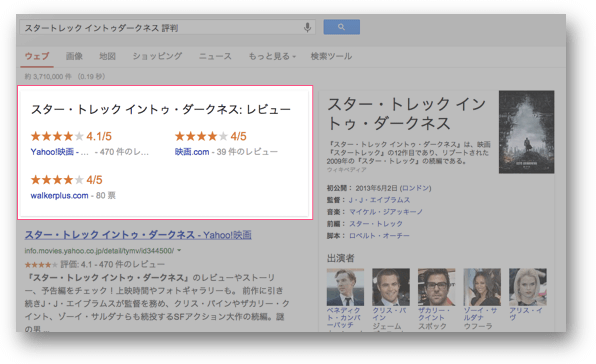Screen dimensions: 596x364
Task: Click ベネディクト・カンバーバッチ cast photo
Action: [345, 287]
